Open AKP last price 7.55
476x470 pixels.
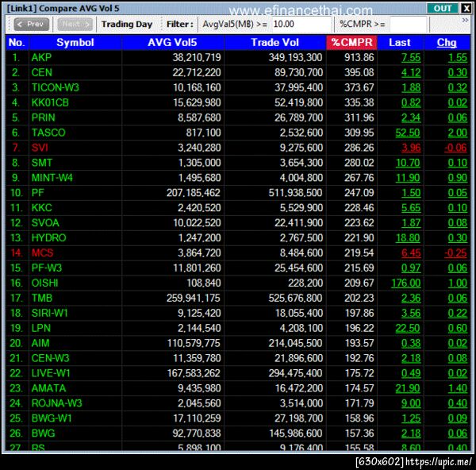(x=411, y=57)
